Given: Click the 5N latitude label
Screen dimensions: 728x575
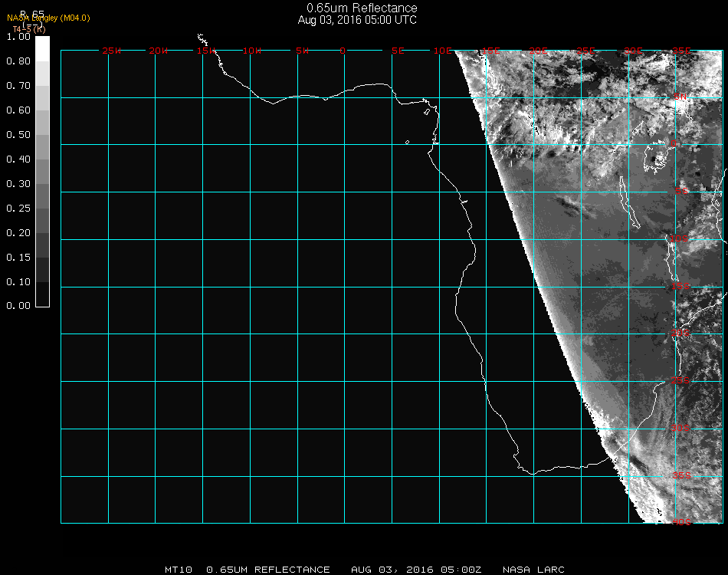Looking at the screenshot, I should [680, 97].
